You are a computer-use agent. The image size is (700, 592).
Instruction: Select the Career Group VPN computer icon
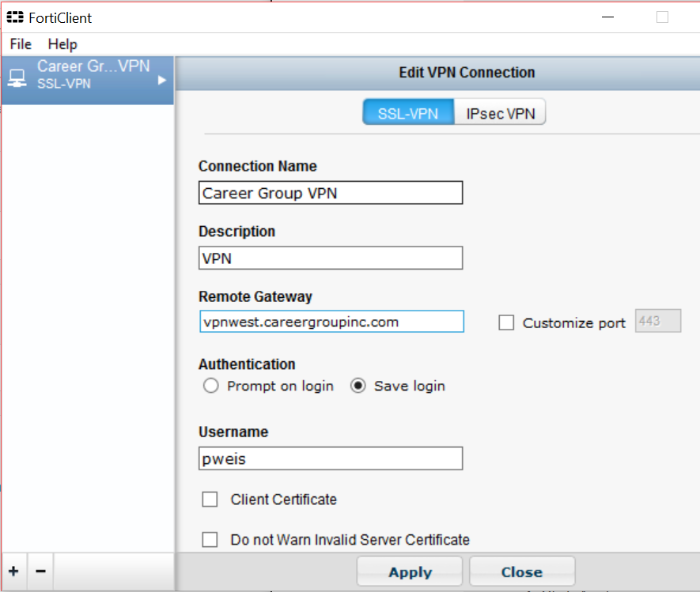(x=17, y=73)
